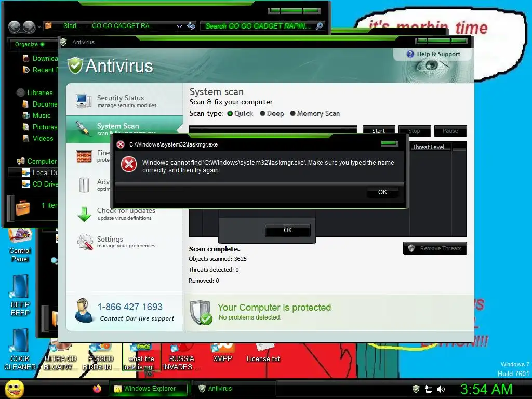Select Computer in Explorer sidebar
Viewport: 532px width, 399px height.
37,161
